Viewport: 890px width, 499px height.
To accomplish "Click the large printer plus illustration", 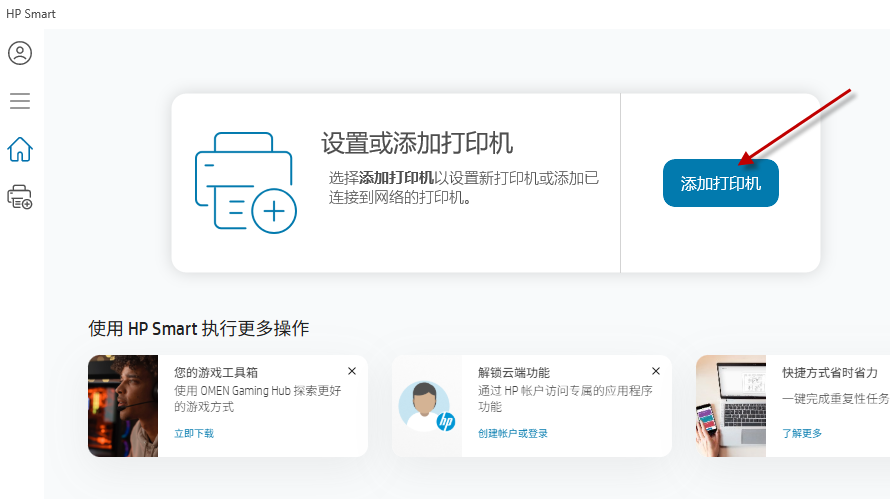I will [246, 183].
